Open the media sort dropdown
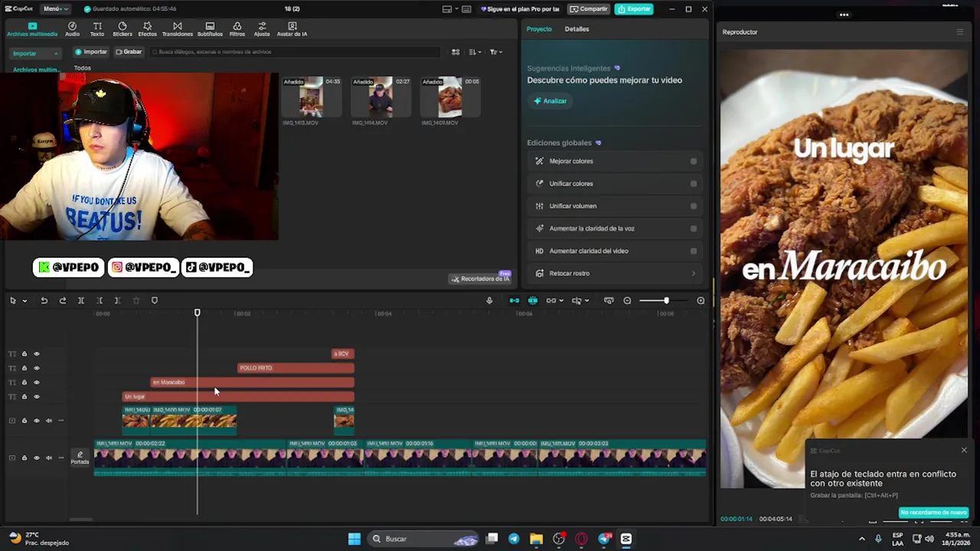This screenshot has width=980, height=551. pyautogui.click(x=475, y=52)
